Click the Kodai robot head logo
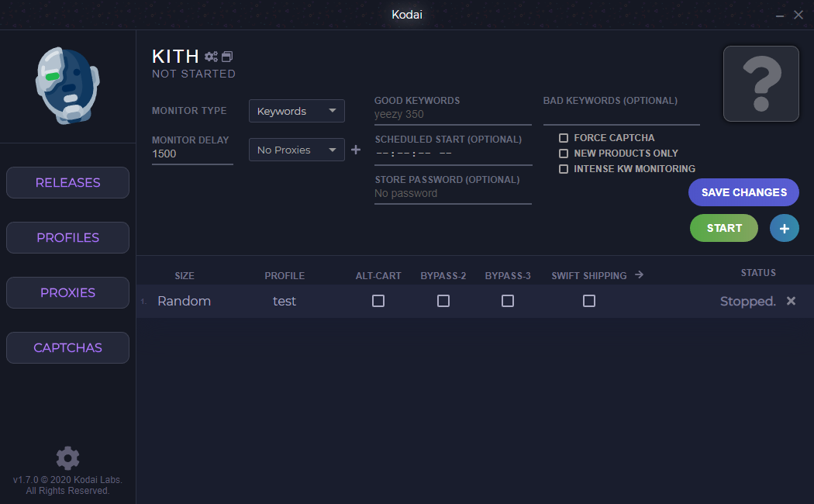Screen dimensions: 814x504 coord(67,85)
